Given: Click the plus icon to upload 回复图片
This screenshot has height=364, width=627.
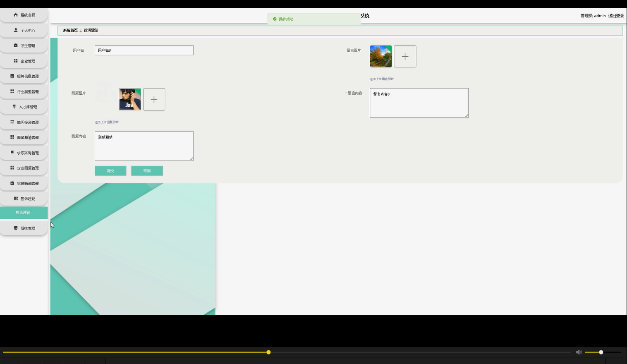Looking at the screenshot, I should click(x=154, y=99).
